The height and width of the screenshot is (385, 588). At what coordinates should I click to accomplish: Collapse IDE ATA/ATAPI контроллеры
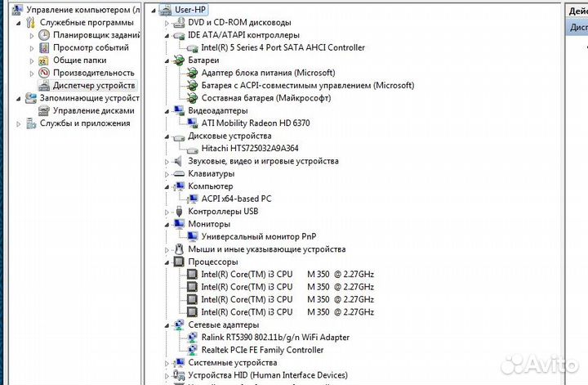tap(167, 36)
